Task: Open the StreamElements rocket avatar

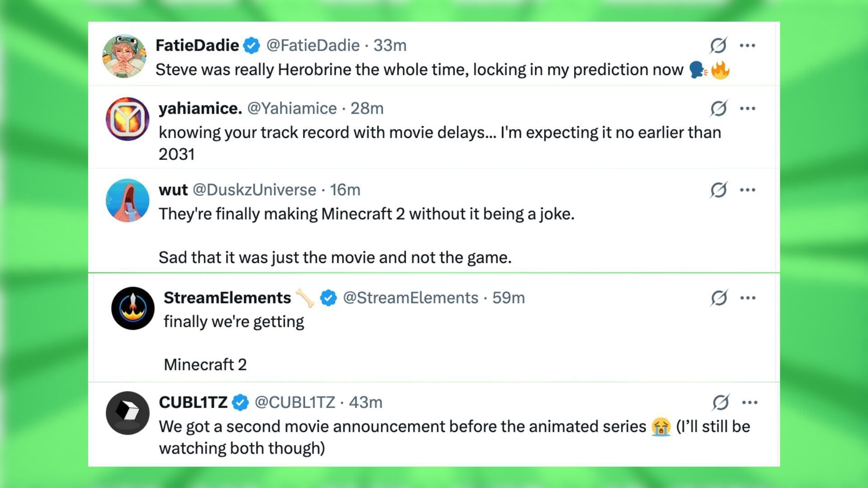Action: pos(133,308)
